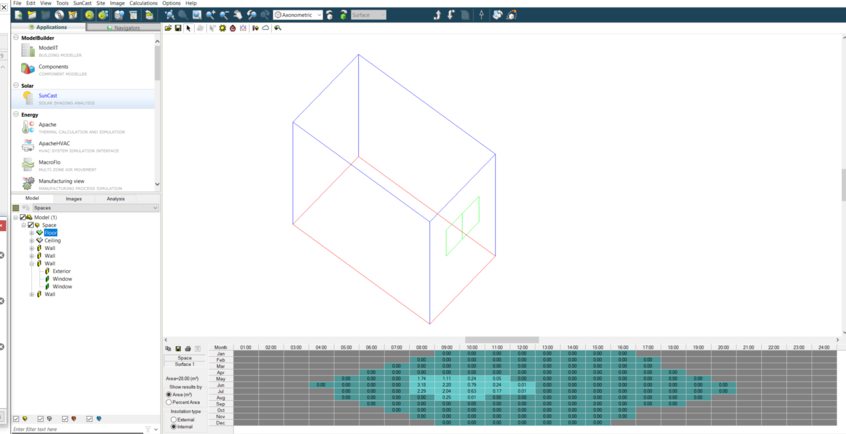Select the Percent Area radio button

169,402
